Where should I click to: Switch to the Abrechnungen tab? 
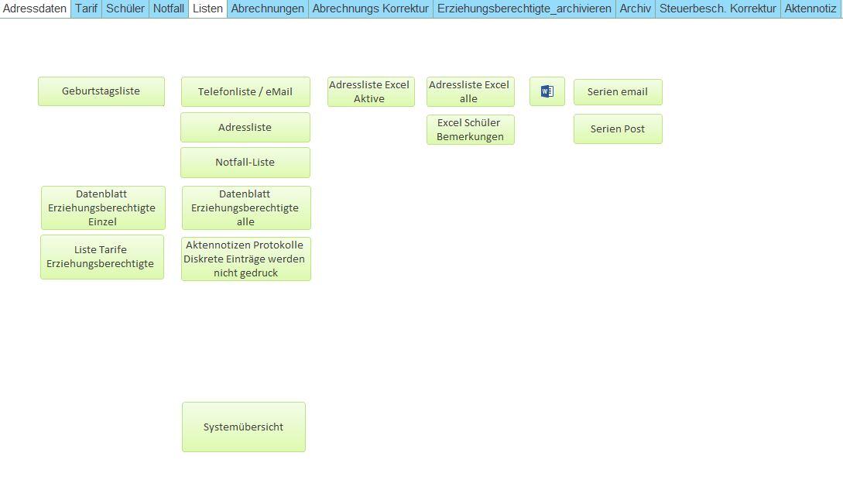tap(267, 9)
